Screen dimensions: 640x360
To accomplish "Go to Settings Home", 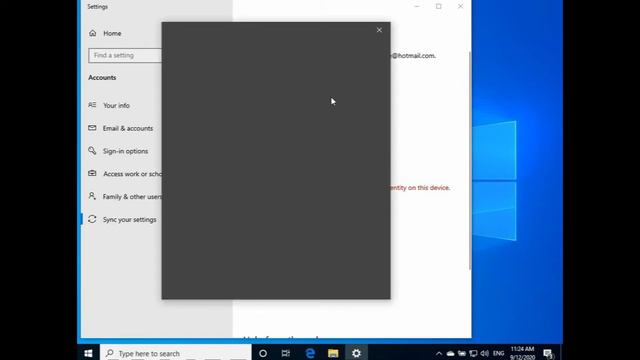I will [x=112, y=33].
